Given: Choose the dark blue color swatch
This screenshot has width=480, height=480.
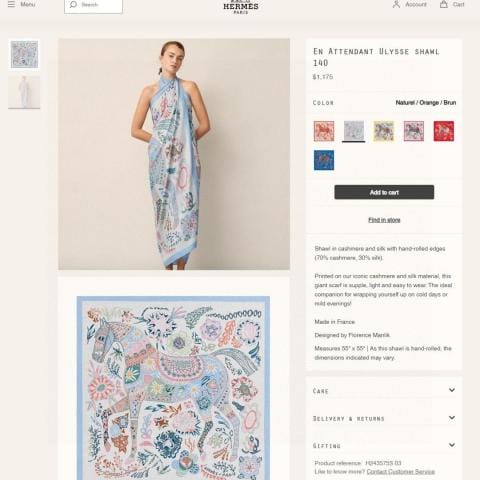Looking at the screenshot, I should (x=324, y=160).
